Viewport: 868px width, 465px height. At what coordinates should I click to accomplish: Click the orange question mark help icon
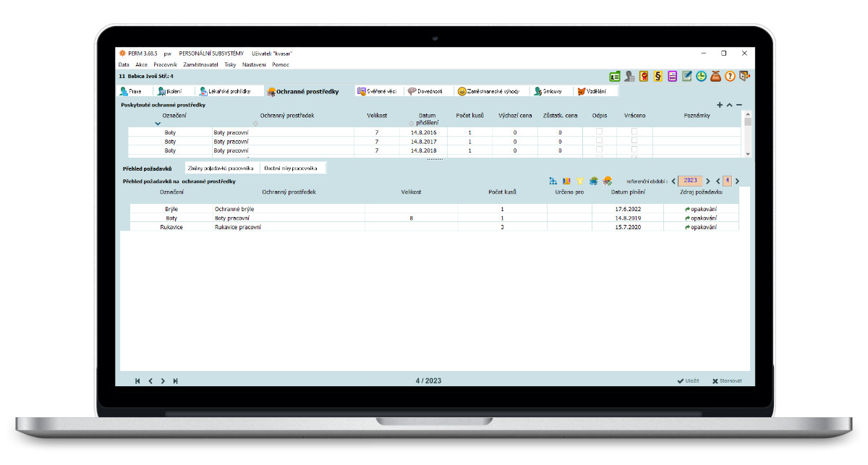click(730, 76)
